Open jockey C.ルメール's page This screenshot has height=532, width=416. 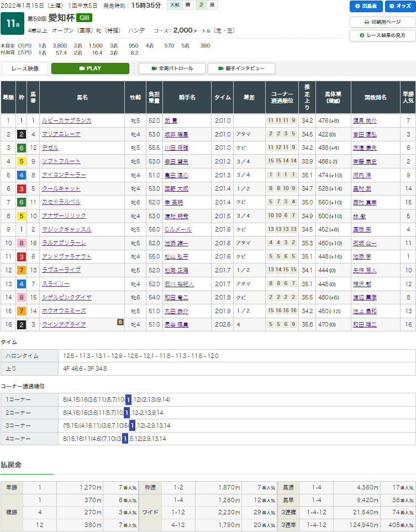coord(177,229)
